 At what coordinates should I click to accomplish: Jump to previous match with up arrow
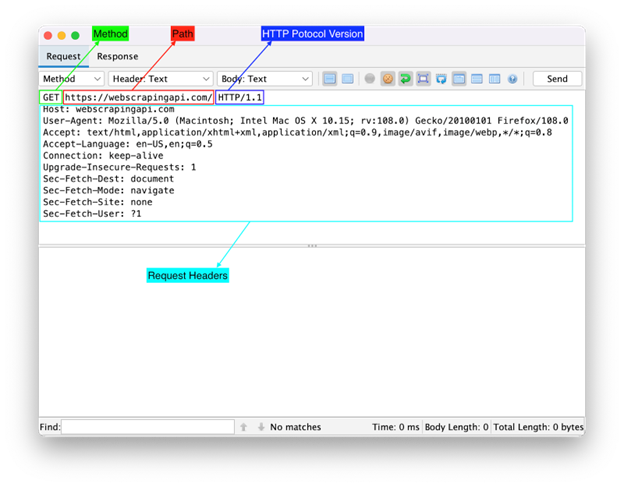click(x=244, y=427)
